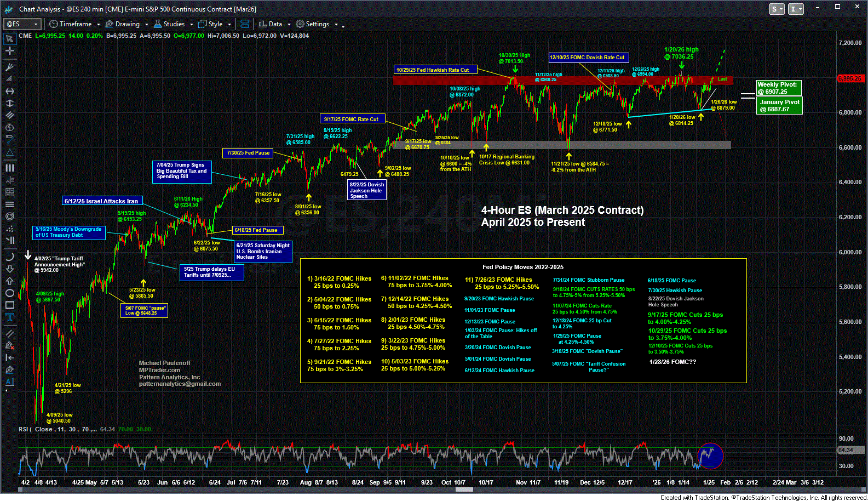This screenshot has height=501, width=868.
Task: Click the Data toolbar button
Action: click(x=271, y=24)
